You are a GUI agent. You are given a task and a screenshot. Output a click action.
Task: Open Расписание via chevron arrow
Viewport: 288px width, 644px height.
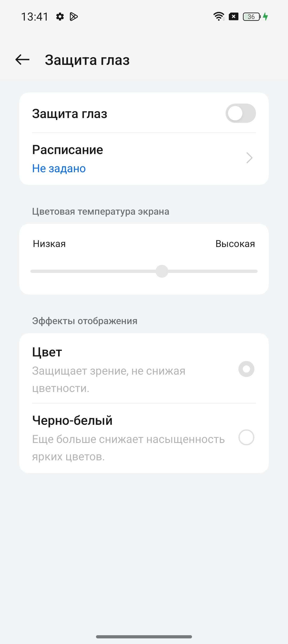coord(249,158)
